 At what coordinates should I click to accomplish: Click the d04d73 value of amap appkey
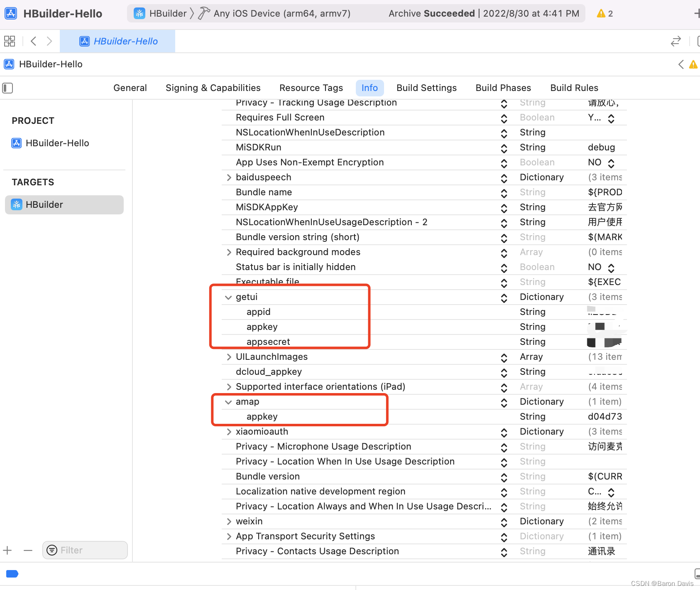605,417
